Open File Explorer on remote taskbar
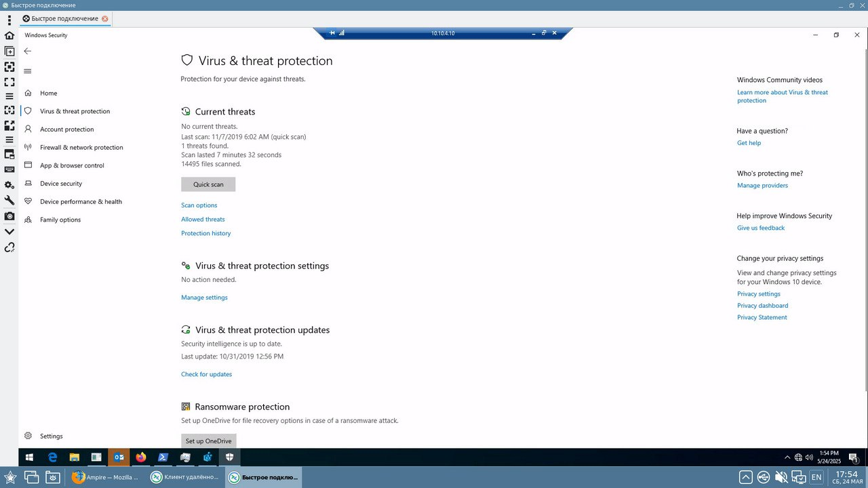The image size is (868, 488). tap(75, 457)
